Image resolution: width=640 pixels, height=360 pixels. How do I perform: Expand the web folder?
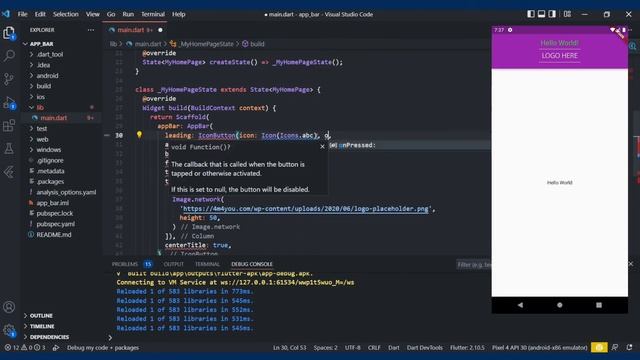pos(42,139)
